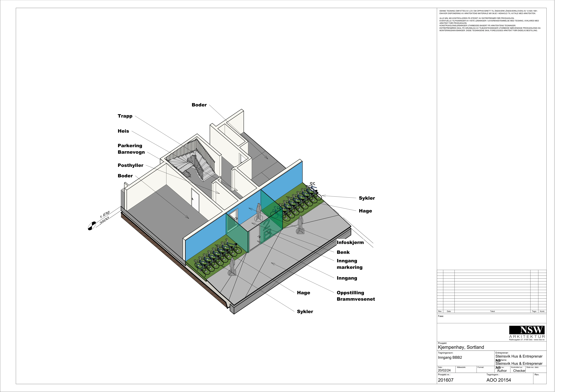Image resolution: width=568 pixels, height=392 pixels.
Task: Open the www.nsw.no address line
Action: (x=527, y=340)
